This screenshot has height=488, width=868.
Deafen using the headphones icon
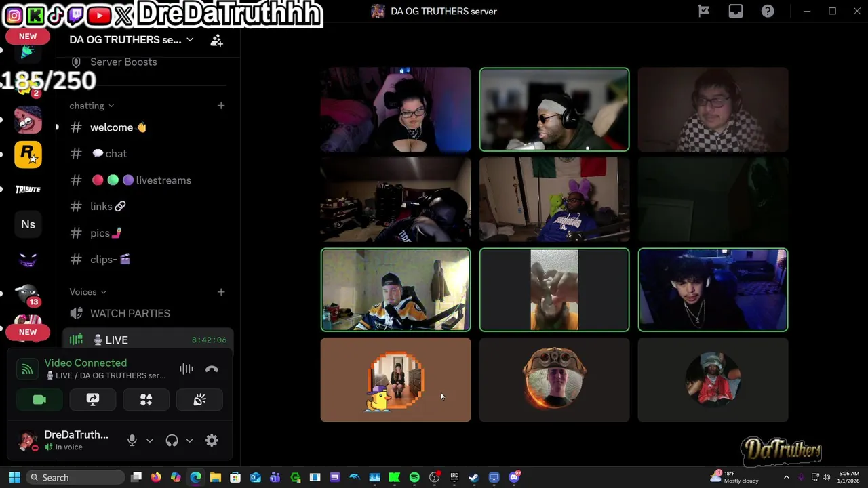(x=172, y=441)
